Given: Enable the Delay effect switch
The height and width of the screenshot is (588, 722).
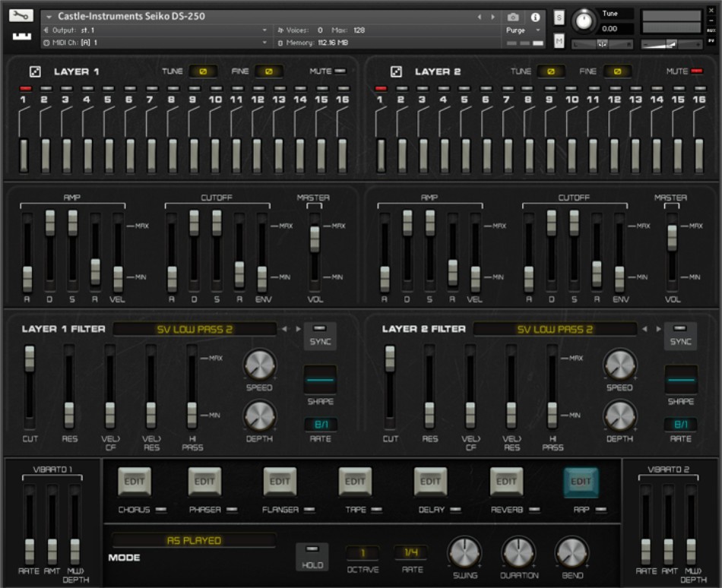Looking at the screenshot, I should pos(455,510).
